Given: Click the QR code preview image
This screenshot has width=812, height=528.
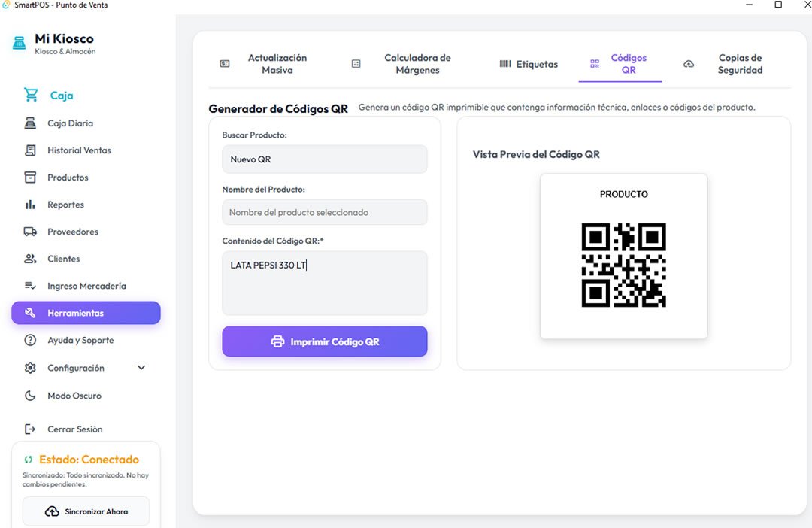Looking at the screenshot, I should pos(623,265).
